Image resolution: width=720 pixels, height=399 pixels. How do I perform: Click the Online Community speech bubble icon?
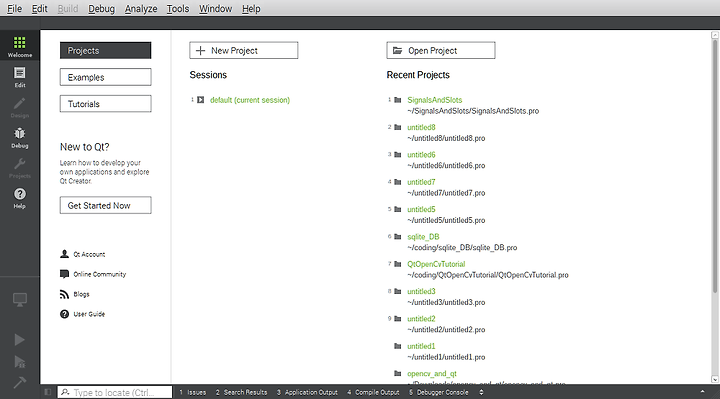pyautogui.click(x=64, y=274)
